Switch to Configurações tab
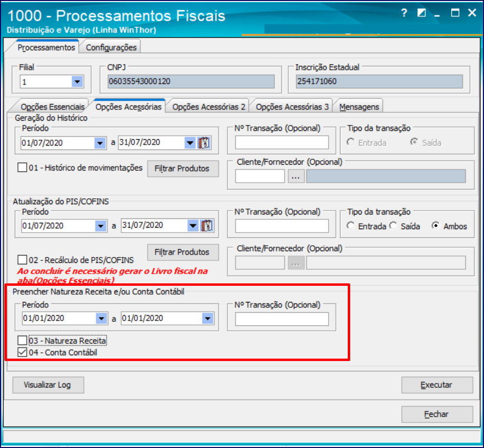Screen dimensions: 484x448 [111, 47]
